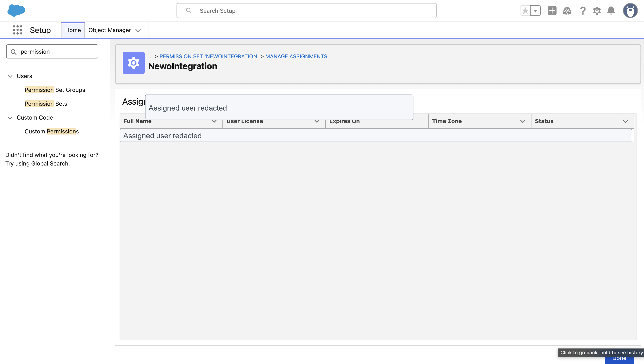Open the Full Name column menu chevron
Image resolution: width=644 pixels, height=364 pixels.
214,121
